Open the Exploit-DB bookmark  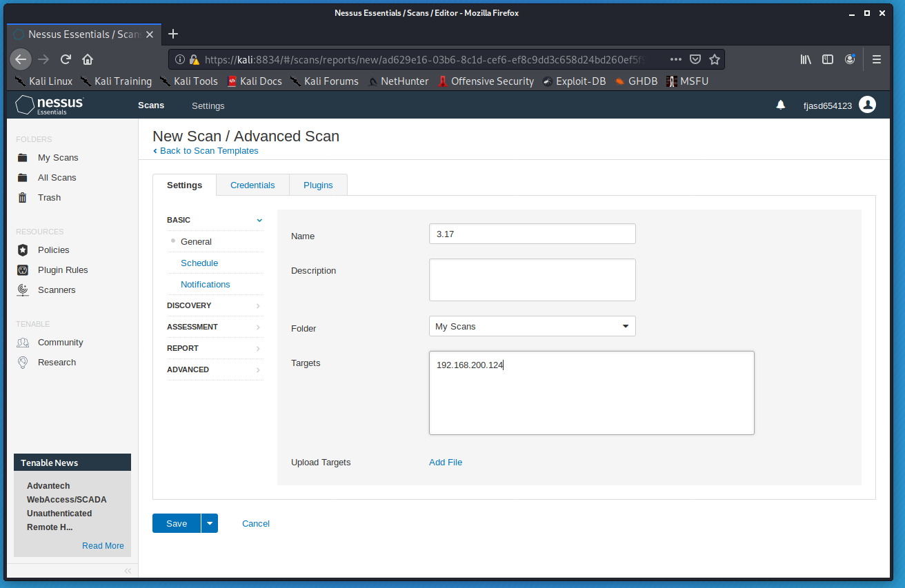coord(574,81)
